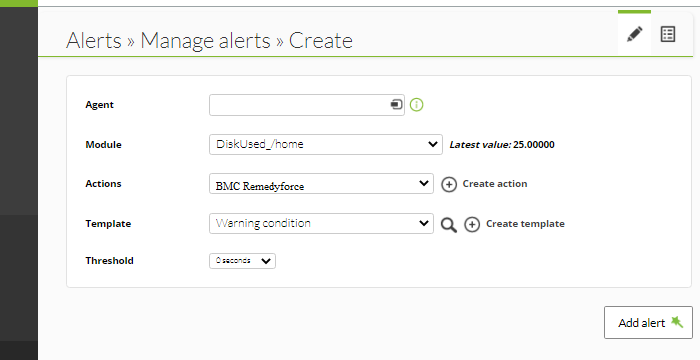This screenshot has height=360, width=700.
Task: Click the Create action link text
Action: [x=495, y=184]
